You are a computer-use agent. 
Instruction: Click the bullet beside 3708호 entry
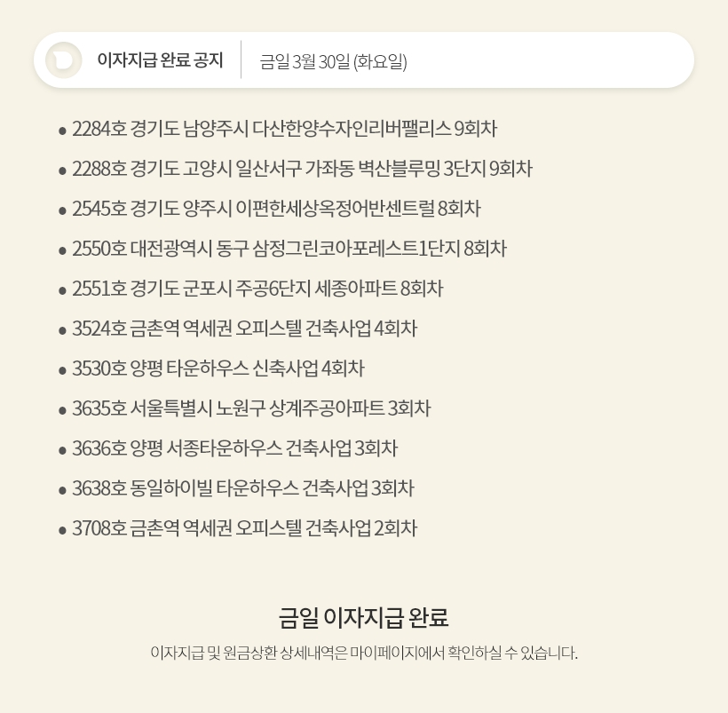[62, 530]
